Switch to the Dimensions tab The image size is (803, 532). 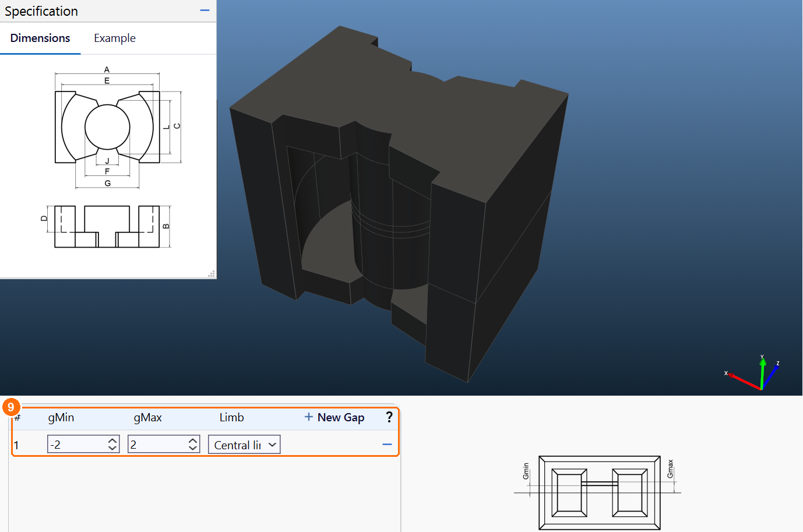coord(40,38)
